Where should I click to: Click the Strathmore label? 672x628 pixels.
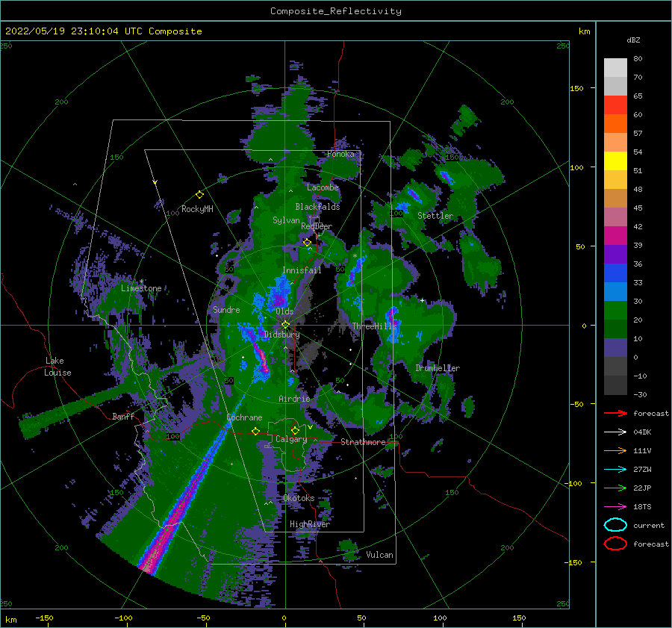(363, 442)
